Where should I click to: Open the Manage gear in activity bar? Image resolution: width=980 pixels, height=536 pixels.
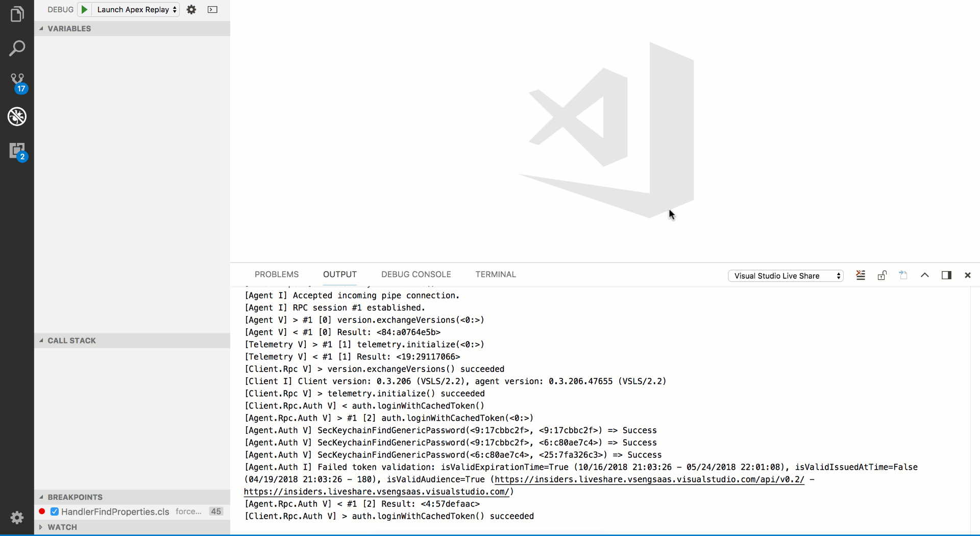point(17,518)
